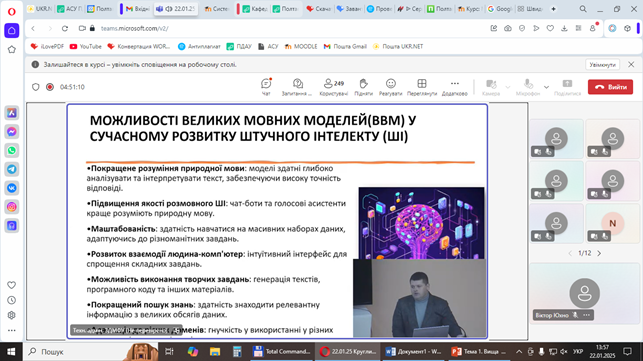
Task: Open a new browser tab
Action: point(553,9)
